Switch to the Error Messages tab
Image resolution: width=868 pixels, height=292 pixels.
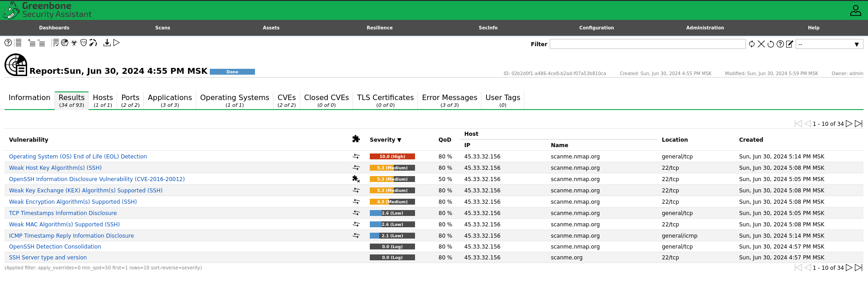[x=449, y=101]
